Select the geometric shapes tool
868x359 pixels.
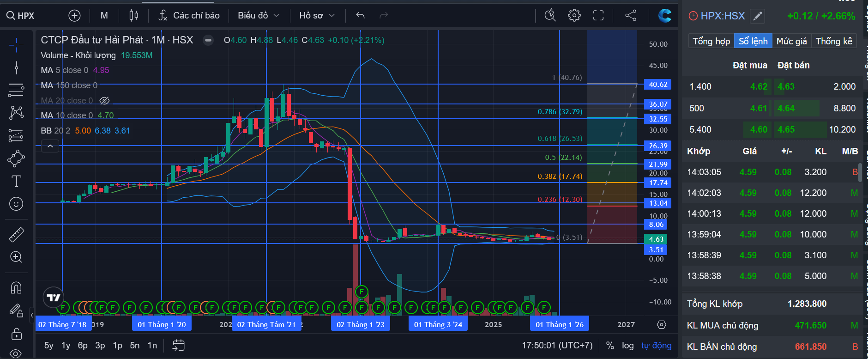pyautogui.click(x=16, y=158)
